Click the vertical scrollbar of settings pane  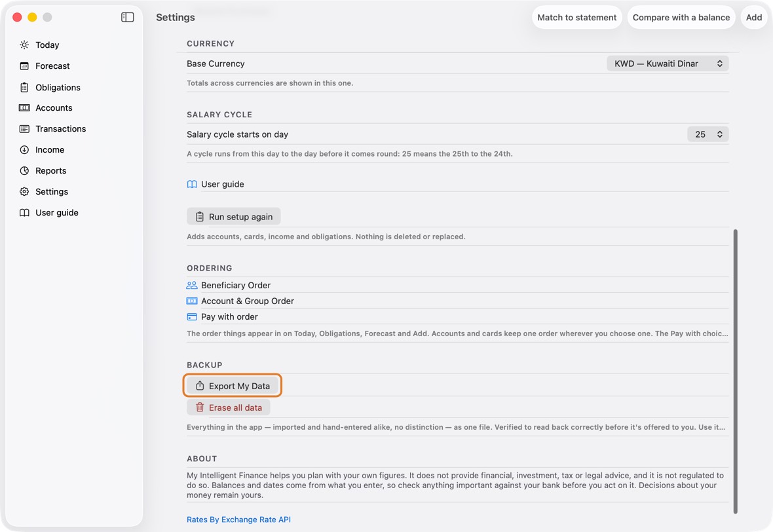point(736,371)
